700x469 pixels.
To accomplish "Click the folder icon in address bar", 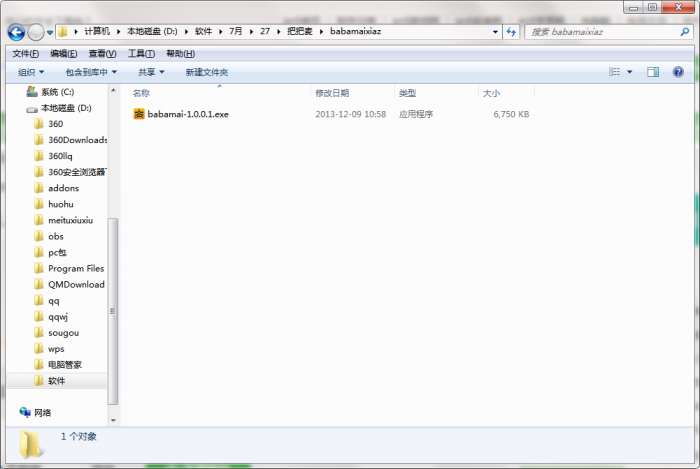I will 63,31.
